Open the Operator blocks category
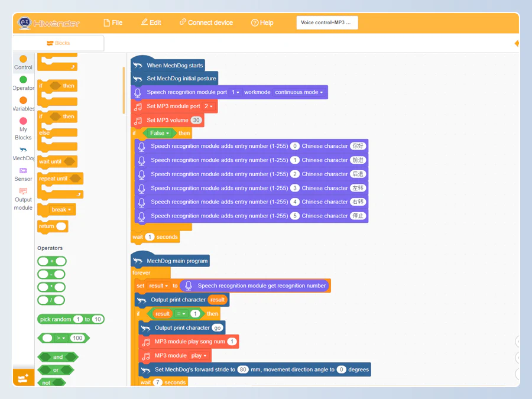The image size is (532, 399). (23, 80)
